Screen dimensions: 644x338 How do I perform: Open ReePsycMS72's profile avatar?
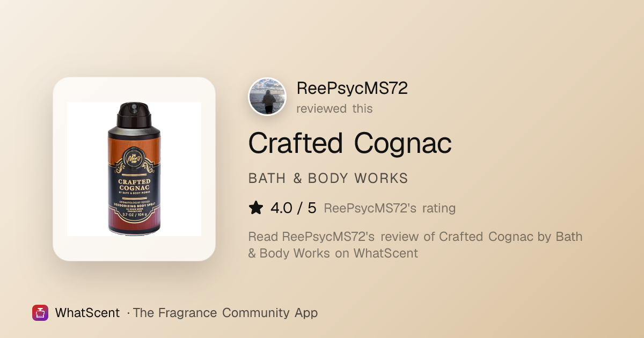[267, 97]
